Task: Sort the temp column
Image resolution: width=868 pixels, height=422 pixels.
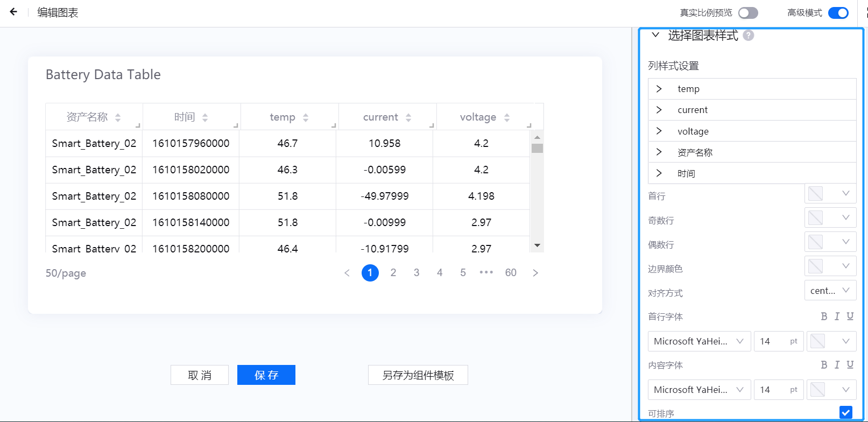Action: tap(306, 117)
